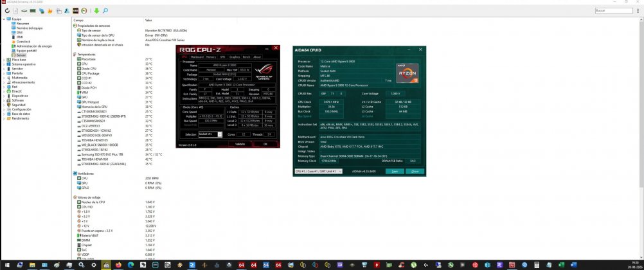This screenshot has height=270, width=644.
Task: Switch to the About tab in CPU-Z
Action: click(257, 57)
